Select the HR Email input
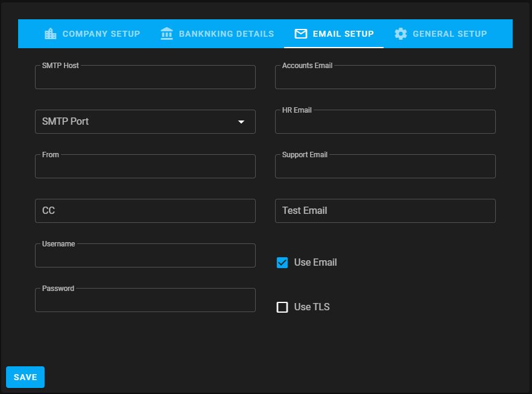The height and width of the screenshot is (394, 532). (385, 122)
